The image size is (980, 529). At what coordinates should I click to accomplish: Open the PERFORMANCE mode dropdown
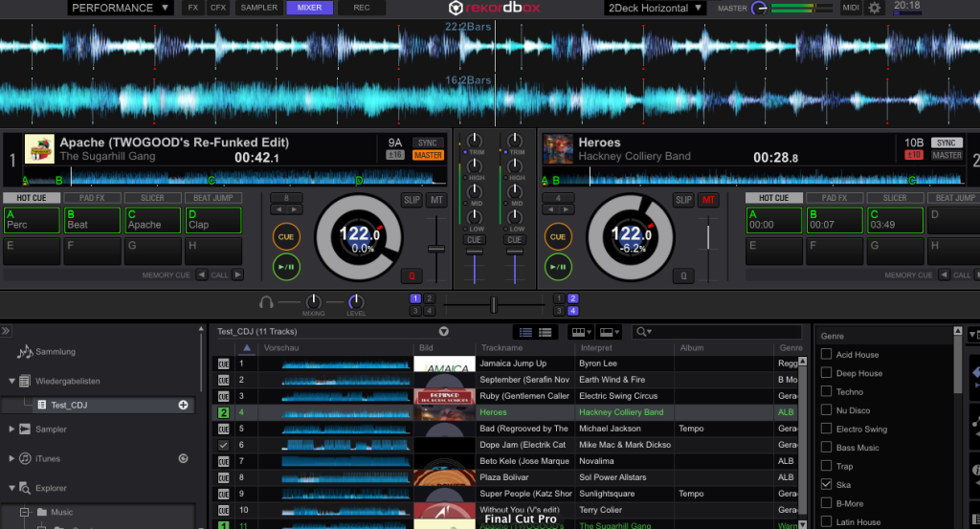click(x=121, y=8)
